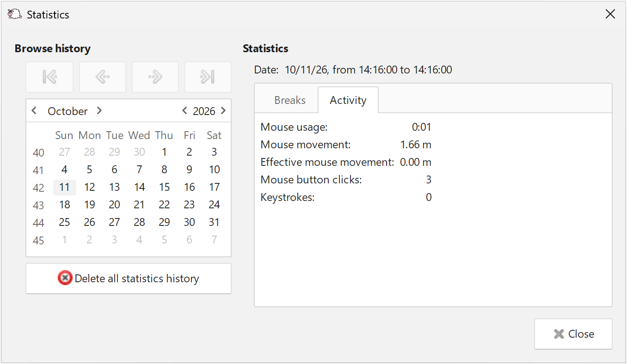Select October 3 on the calendar
The width and height of the screenshot is (627, 364).
pyautogui.click(x=214, y=152)
